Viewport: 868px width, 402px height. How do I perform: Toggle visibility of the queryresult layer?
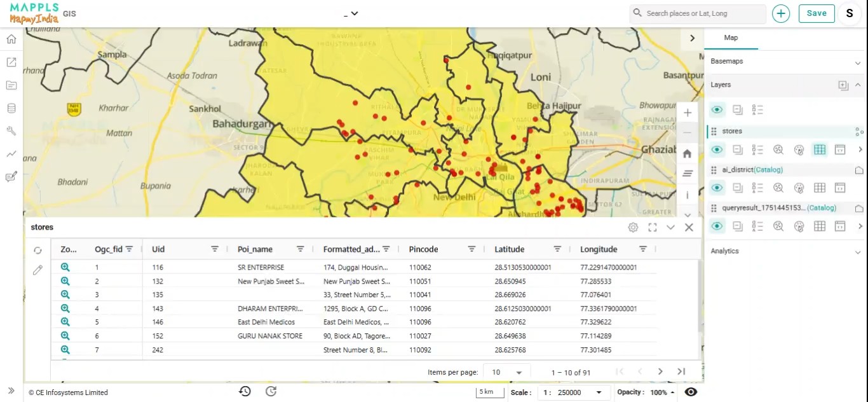coord(717,226)
